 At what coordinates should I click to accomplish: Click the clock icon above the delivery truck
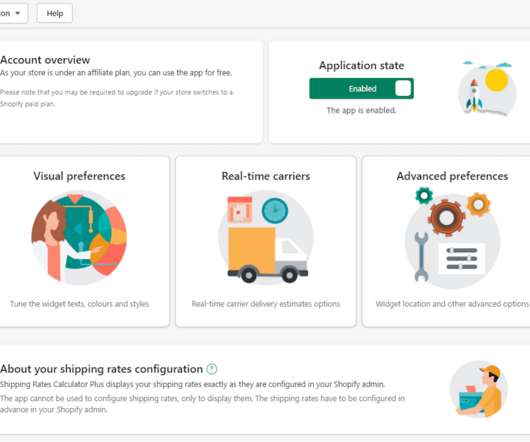tap(275, 211)
